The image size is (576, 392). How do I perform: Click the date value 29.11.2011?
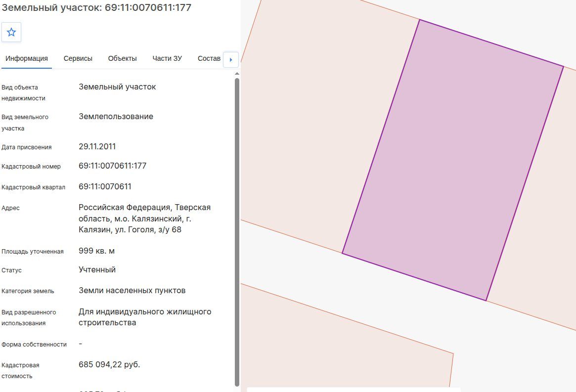97,147
